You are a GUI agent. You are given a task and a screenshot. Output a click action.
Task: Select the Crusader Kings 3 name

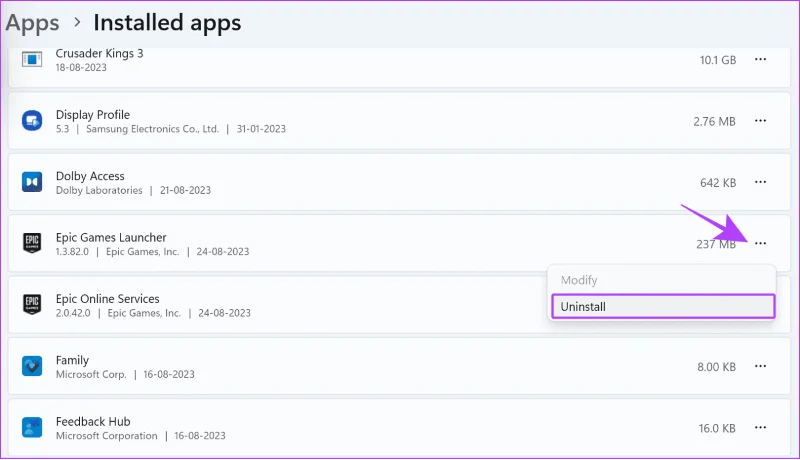(99, 53)
